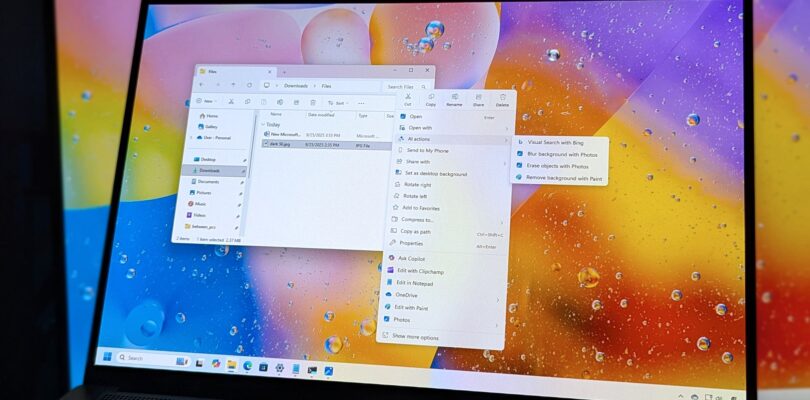Open the Windows Start button on taskbar
Image resolution: width=810 pixels, height=400 pixels.
(107, 357)
